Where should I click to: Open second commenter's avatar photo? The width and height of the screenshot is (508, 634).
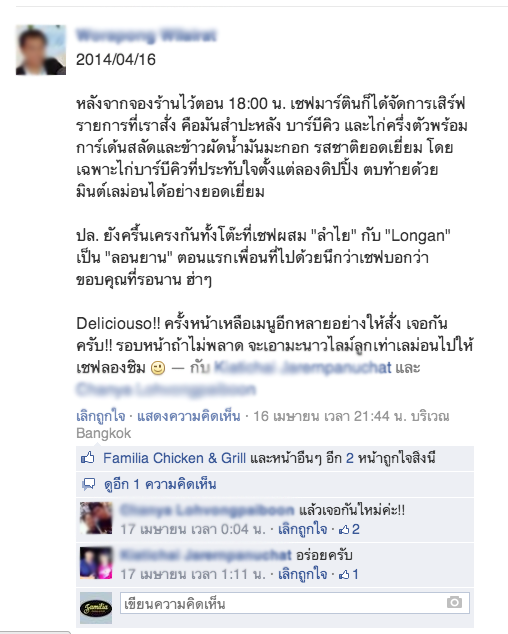point(96,563)
